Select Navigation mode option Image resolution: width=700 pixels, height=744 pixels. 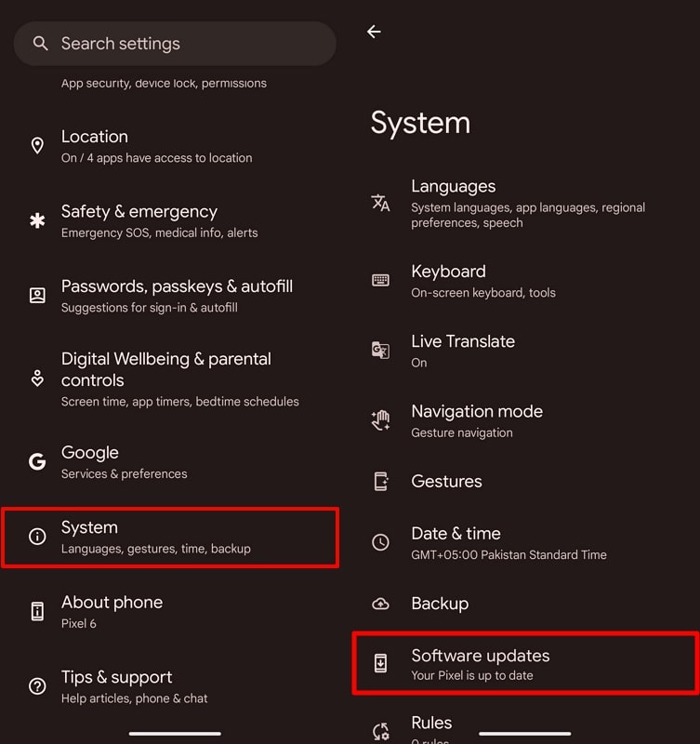pyautogui.click(x=476, y=419)
